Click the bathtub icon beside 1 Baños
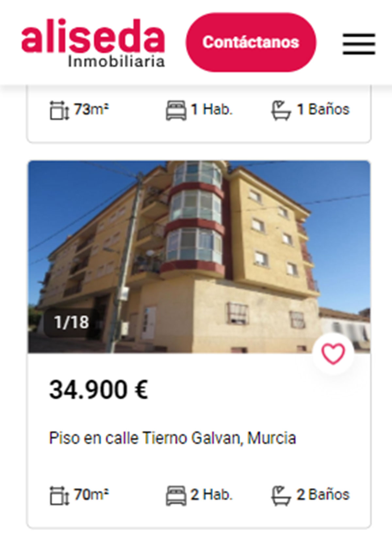 [281, 110]
